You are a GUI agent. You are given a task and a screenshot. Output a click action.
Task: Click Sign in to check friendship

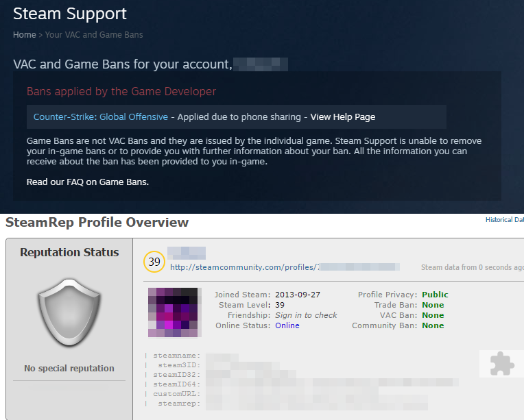306,315
